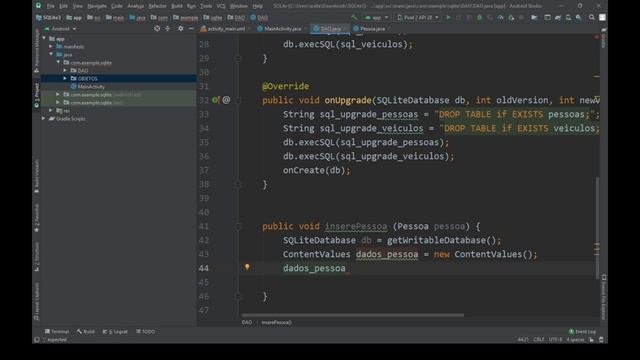Click the @ annotation gutter icon on line 32
The image size is (640, 360).
(227, 100)
